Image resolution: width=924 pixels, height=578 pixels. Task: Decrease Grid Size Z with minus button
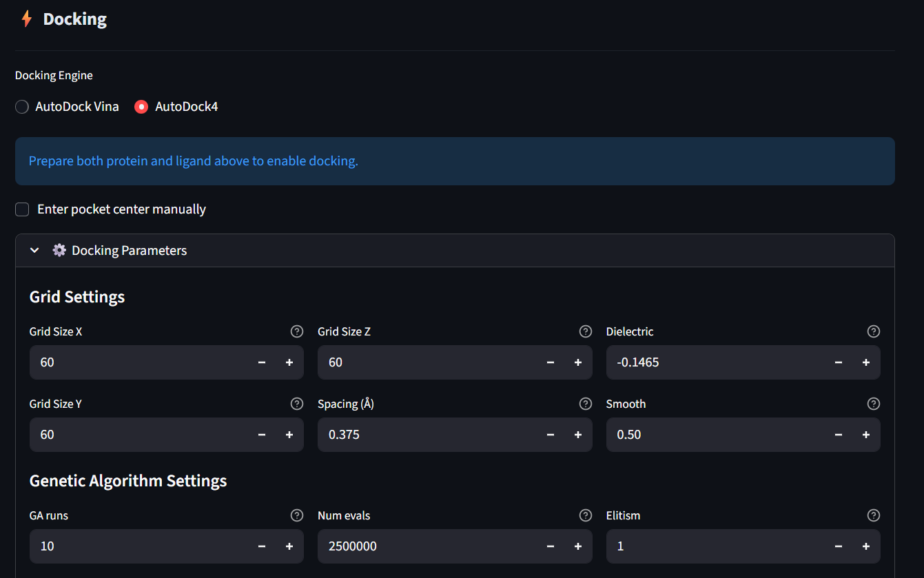point(551,362)
